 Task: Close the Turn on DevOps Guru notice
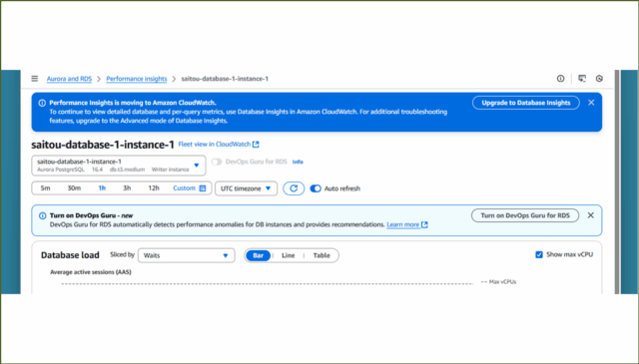pos(590,215)
